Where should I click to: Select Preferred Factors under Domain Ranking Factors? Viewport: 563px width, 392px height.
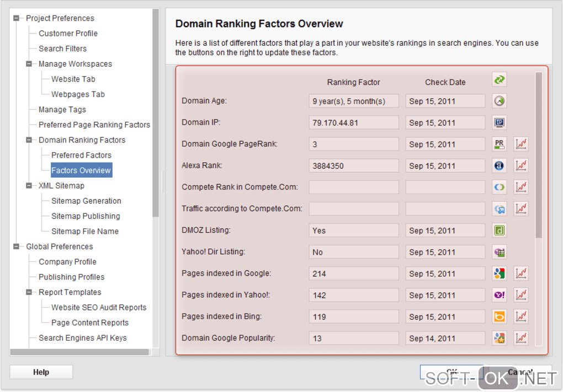pos(82,155)
